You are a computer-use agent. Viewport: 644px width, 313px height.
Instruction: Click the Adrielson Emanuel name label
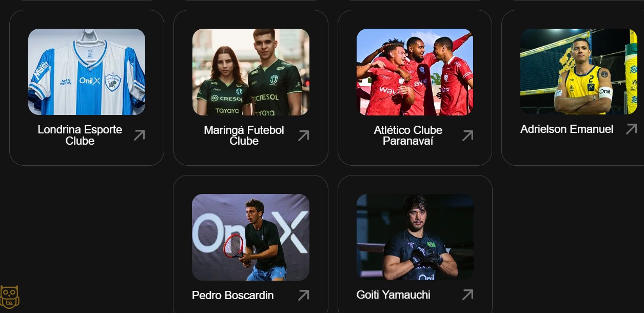pos(567,129)
